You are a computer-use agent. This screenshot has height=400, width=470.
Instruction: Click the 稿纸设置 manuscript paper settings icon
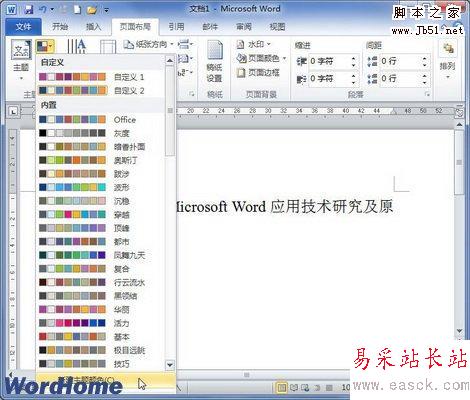click(214, 61)
